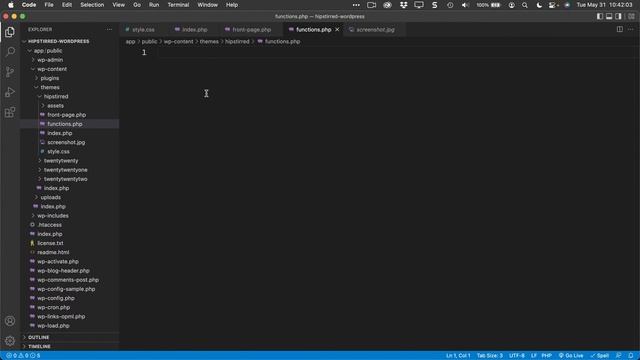This screenshot has height=360, width=640.
Task: Open the Dropbox menu bar icon
Action: tap(403, 5)
